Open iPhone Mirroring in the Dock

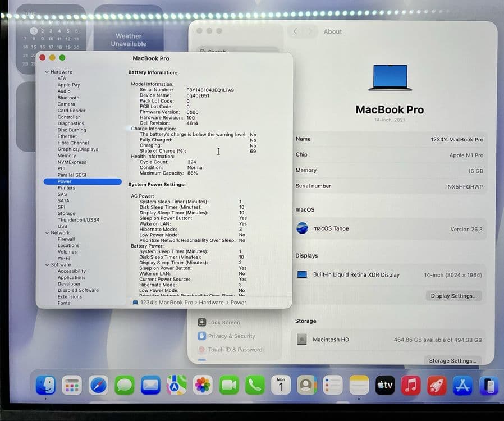tap(489, 385)
